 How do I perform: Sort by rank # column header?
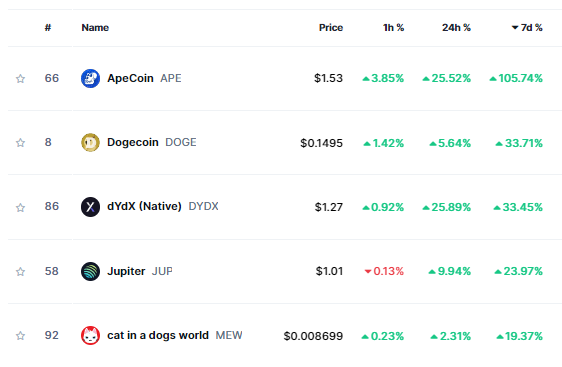coord(48,28)
